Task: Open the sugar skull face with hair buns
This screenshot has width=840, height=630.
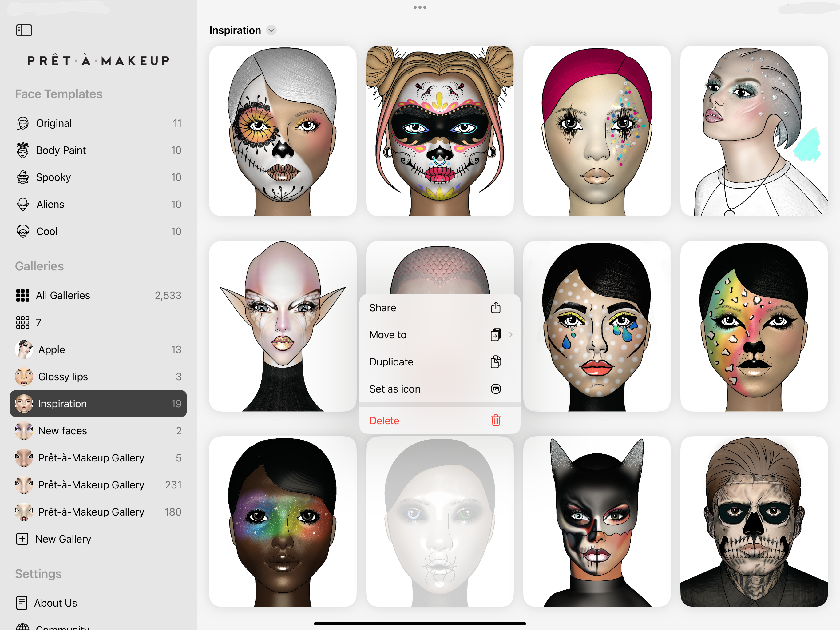Action: [x=439, y=131]
